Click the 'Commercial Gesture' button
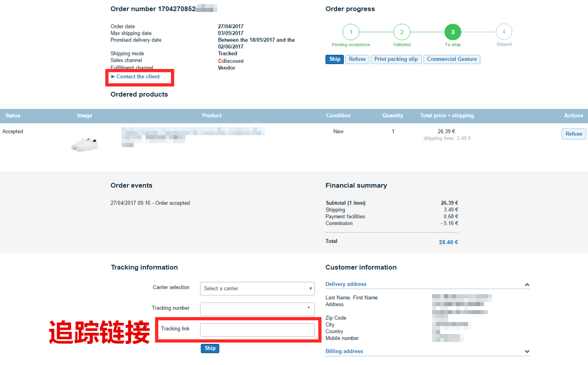Viewport: 588px width, 365px height. pyautogui.click(x=452, y=59)
